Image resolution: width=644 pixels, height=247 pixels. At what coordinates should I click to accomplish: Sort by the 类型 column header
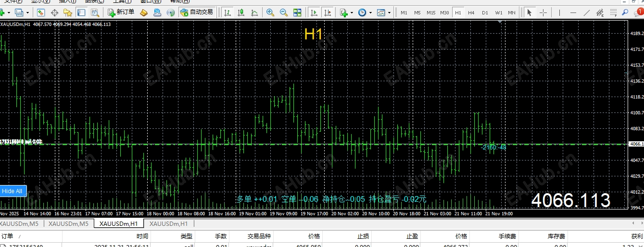(x=172, y=236)
